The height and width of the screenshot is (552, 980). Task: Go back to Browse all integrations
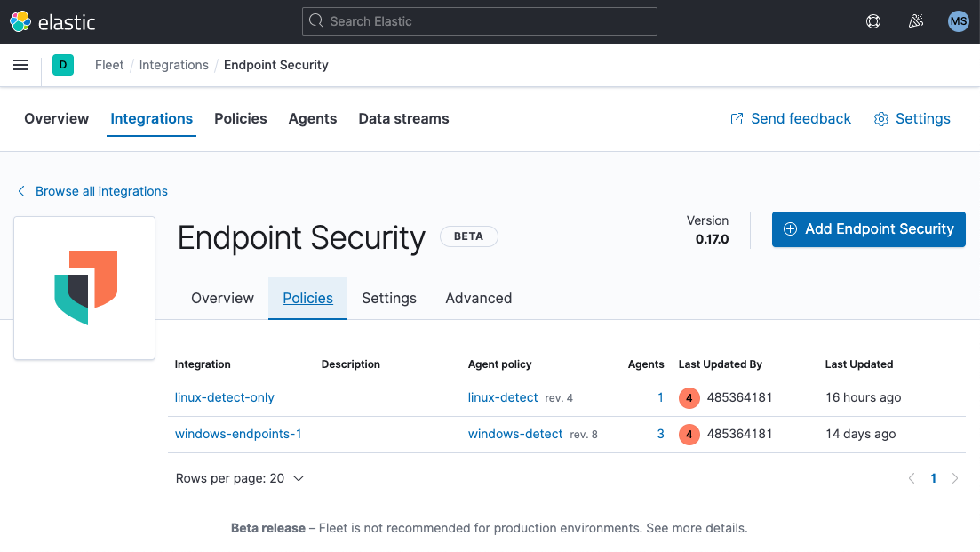click(x=92, y=191)
